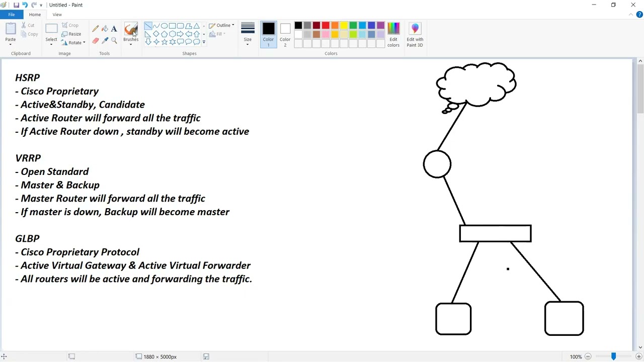Pick the red color swatch
644x362 pixels.
pos(326,26)
